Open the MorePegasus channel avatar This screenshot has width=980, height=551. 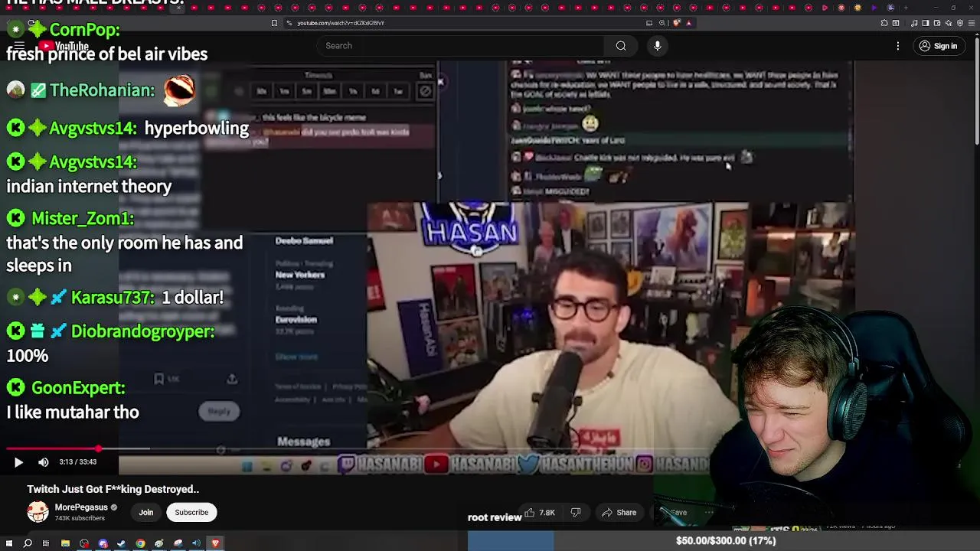[38, 512]
